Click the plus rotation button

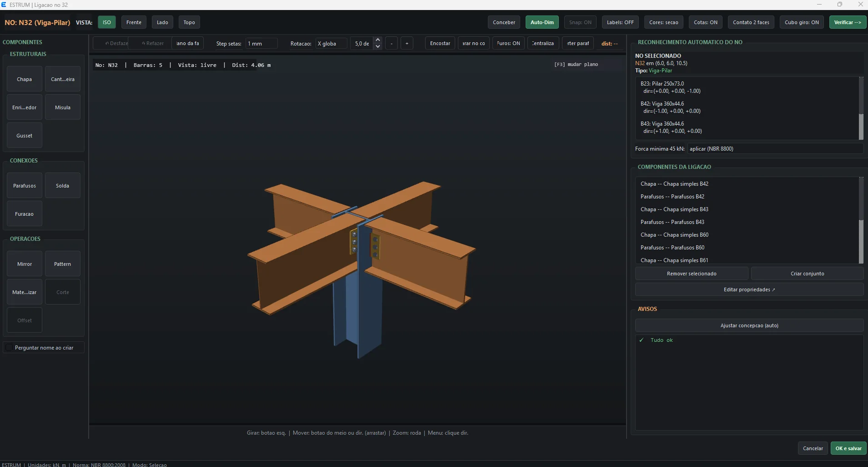407,43
